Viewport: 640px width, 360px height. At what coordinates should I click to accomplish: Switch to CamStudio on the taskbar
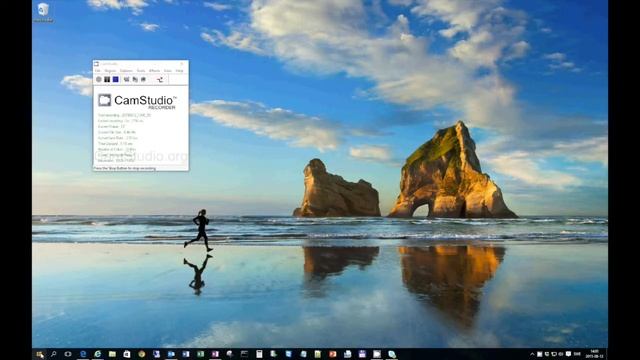[377, 354]
